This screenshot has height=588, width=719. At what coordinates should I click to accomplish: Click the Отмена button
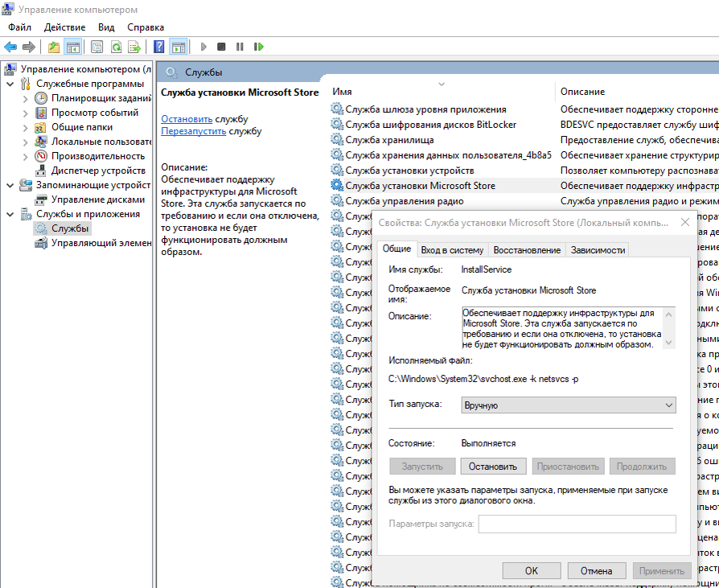pyautogui.click(x=597, y=570)
